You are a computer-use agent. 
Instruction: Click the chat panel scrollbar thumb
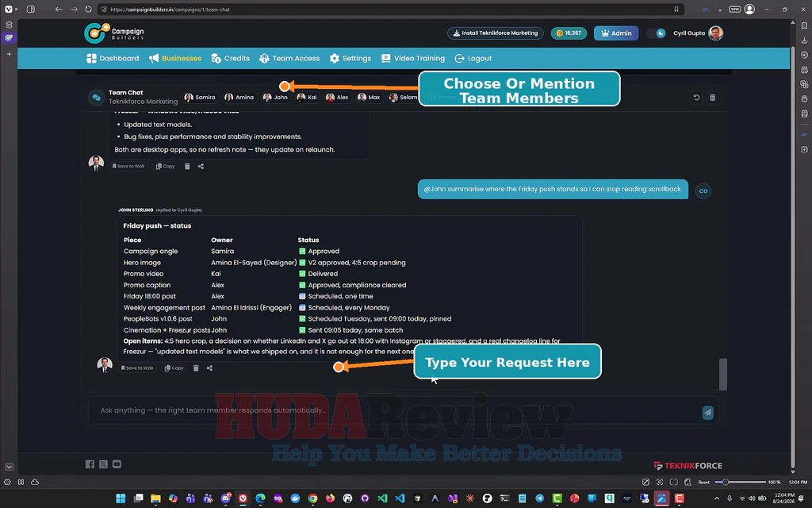(x=723, y=374)
